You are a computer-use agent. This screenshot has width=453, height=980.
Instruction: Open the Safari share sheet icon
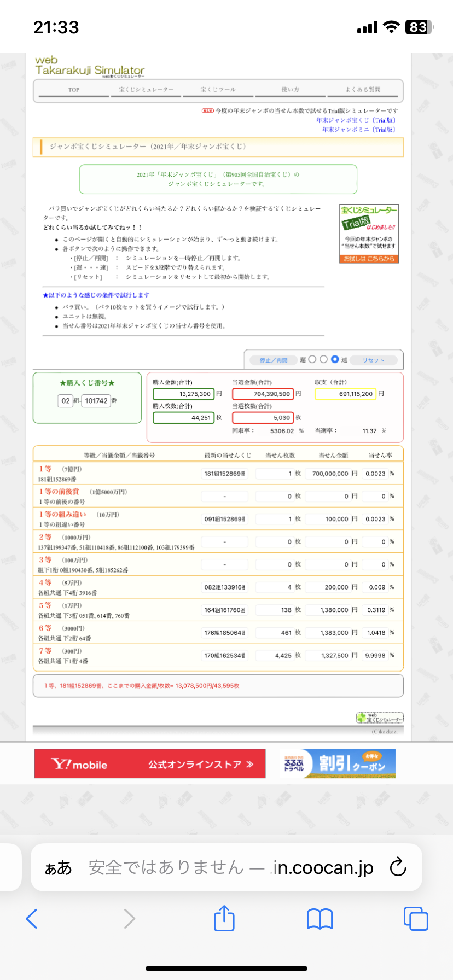tap(224, 917)
